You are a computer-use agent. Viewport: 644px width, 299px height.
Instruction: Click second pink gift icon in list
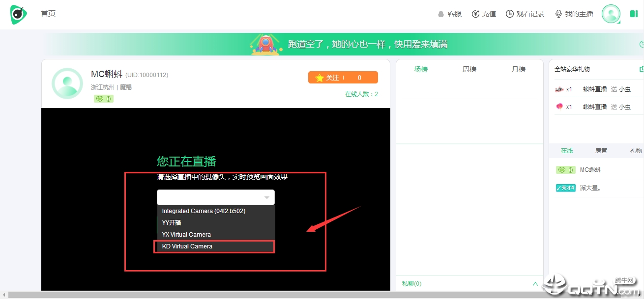tap(559, 107)
